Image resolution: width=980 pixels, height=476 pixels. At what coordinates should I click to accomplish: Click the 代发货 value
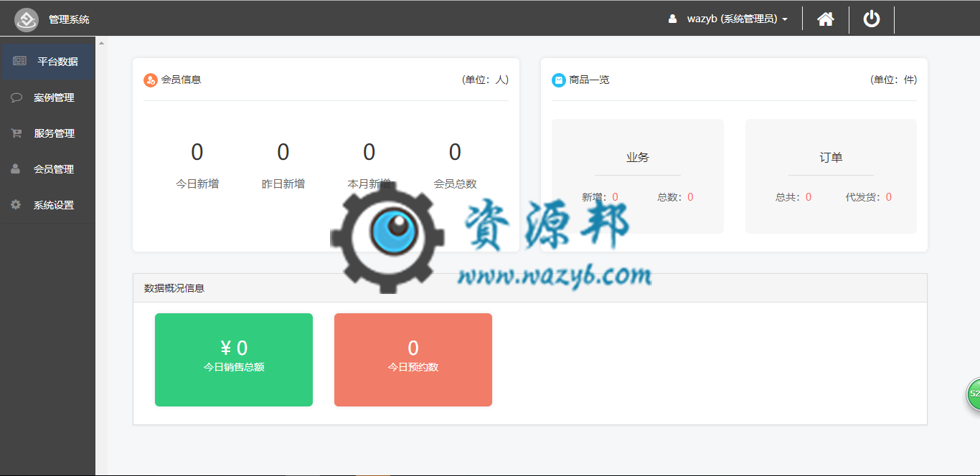(889, 197)
